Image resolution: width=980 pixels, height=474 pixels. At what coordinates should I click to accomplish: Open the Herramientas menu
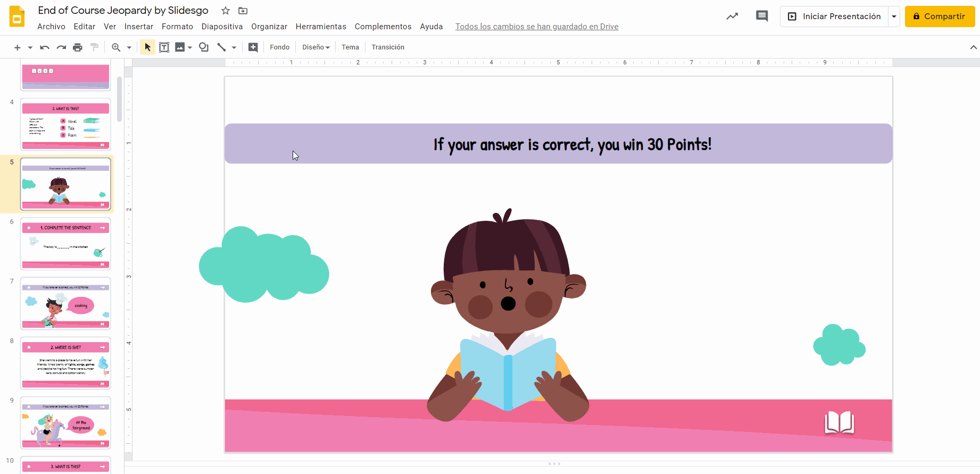point(321,27)
